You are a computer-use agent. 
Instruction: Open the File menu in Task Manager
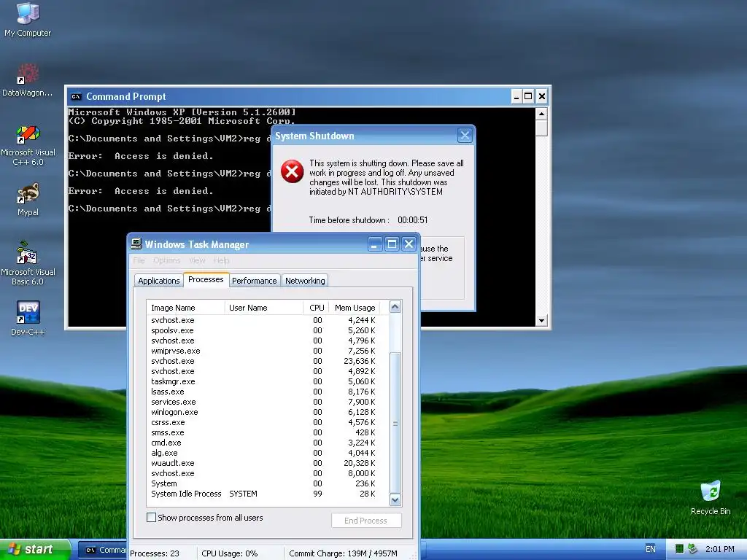(x=139, y=260)
